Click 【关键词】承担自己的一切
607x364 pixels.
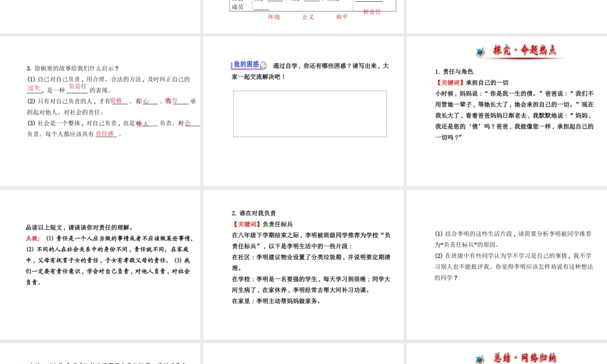(x=472, y=83)
